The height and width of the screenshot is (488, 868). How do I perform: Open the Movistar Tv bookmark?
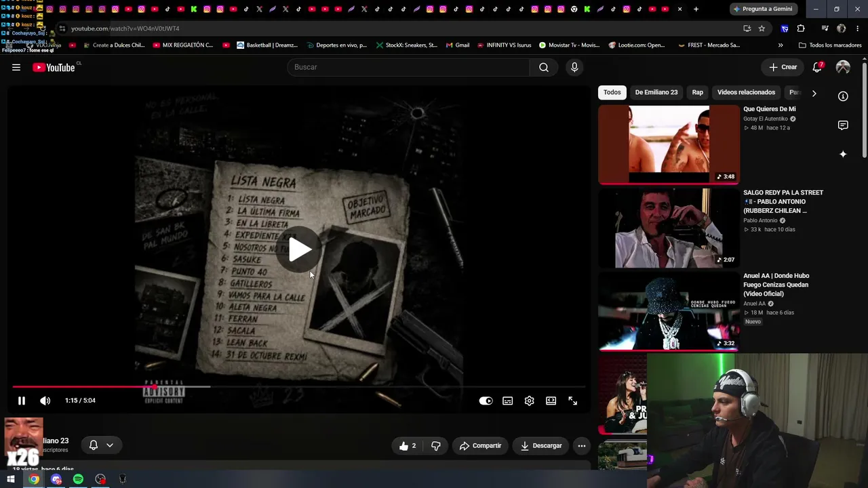coord(570,45)
